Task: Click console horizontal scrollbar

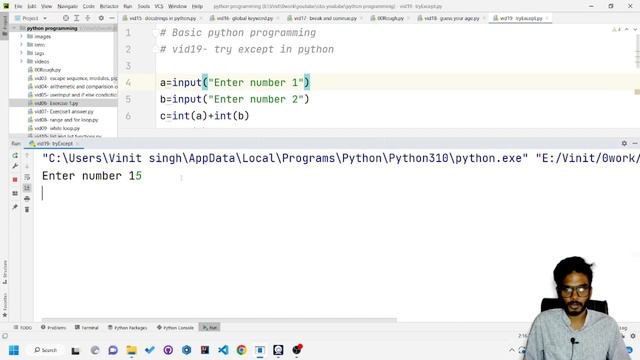Action: click(219, 320)
